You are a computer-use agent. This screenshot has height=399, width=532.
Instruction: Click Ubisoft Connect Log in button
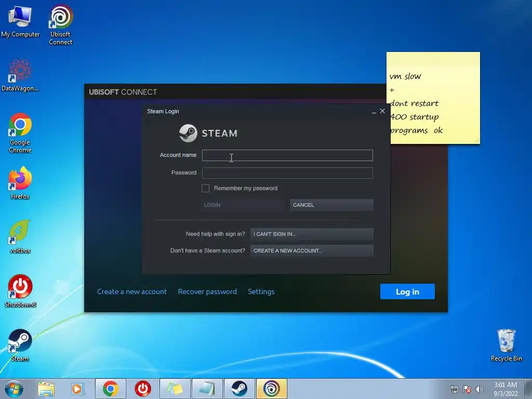(x=407, y=291)
